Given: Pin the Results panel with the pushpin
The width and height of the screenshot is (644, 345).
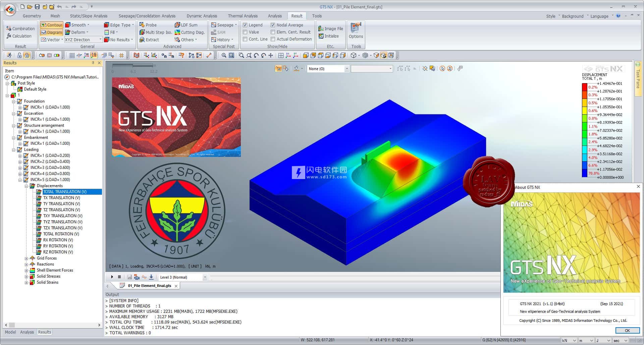Looking at the screenshot, I should point(93,63).
